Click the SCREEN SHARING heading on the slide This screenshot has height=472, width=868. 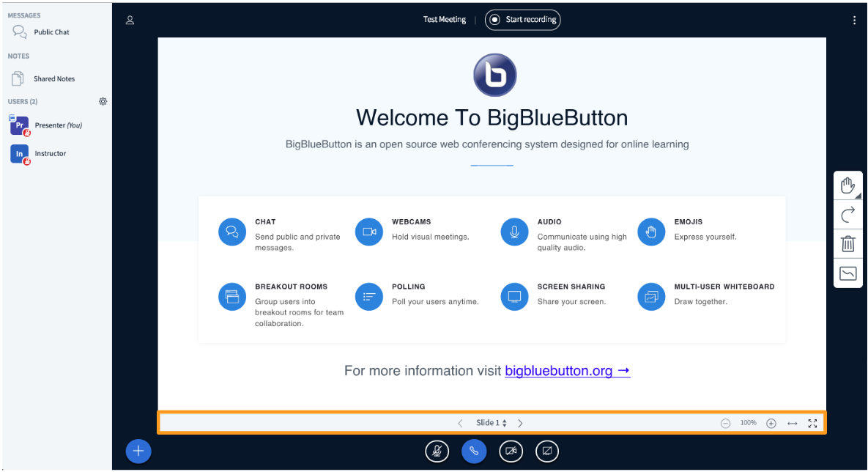pyautogui.click(x=571, y=287)
